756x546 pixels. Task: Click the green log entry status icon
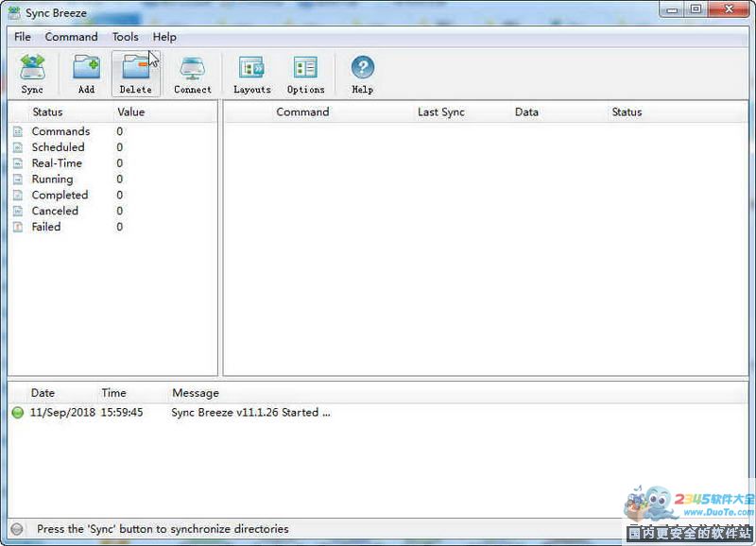pos(18,413)
